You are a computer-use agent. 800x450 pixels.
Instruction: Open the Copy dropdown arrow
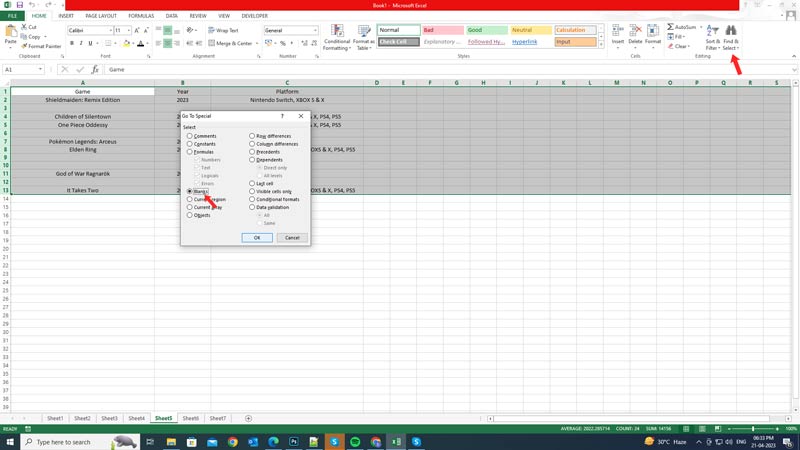[x=45, y=37]
